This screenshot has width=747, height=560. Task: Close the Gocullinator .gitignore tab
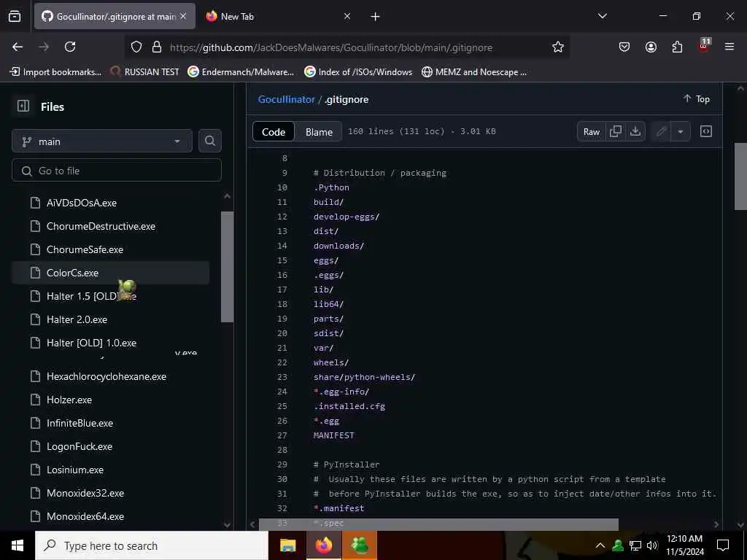183,16
